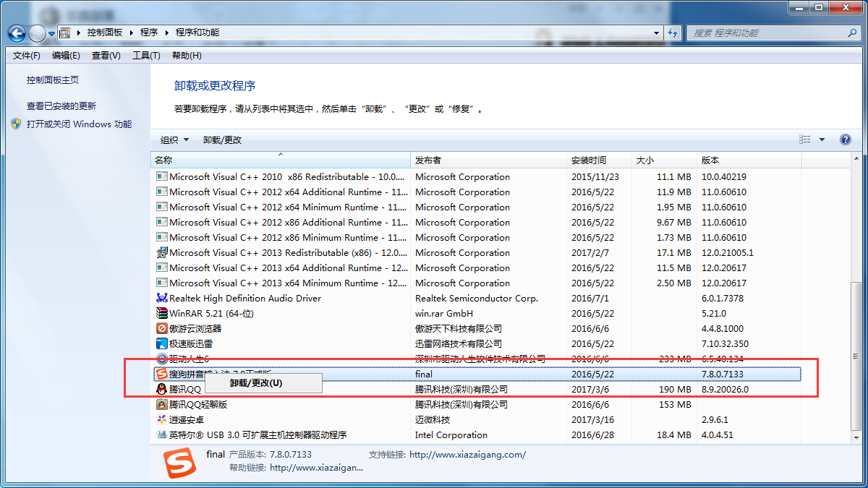Select the 腾讯QQ penguin icon
Image resolution: width=868 pixels, height=488 pixels.
click(x=162, y=389)
